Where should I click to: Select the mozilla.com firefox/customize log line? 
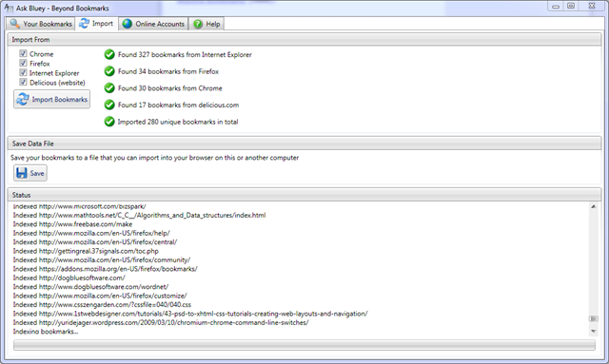point(100,296)
